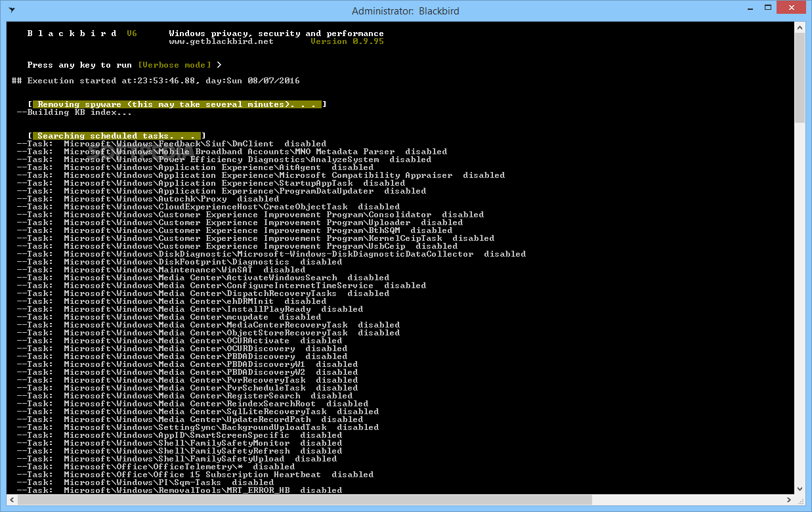Click the InstallPlayReady task line

click(190, 309)
